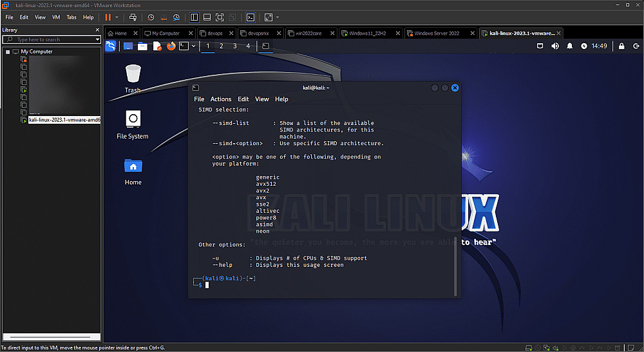Click the 14:49 clock
644x352 pixels.
click(x=599, y=46)
